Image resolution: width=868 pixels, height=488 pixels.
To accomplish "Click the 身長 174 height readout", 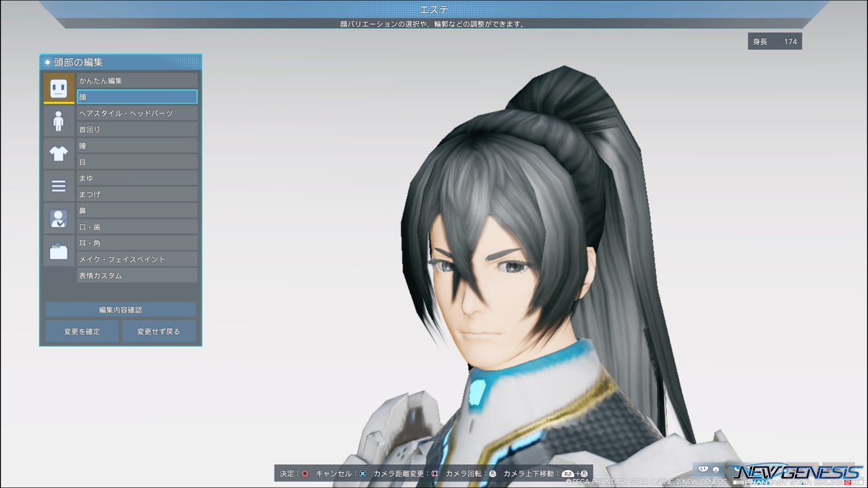I will (775, 42).
